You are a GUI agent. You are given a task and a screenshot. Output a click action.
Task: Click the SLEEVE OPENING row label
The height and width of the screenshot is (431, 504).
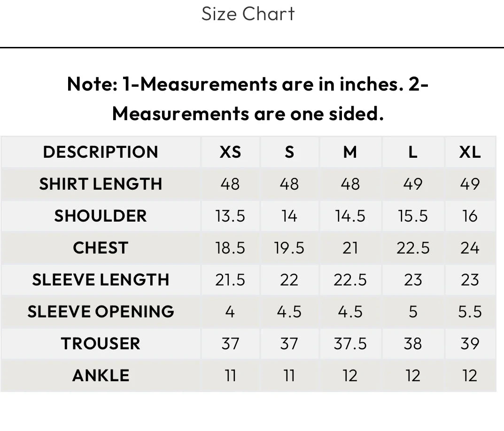coord(101,312)
